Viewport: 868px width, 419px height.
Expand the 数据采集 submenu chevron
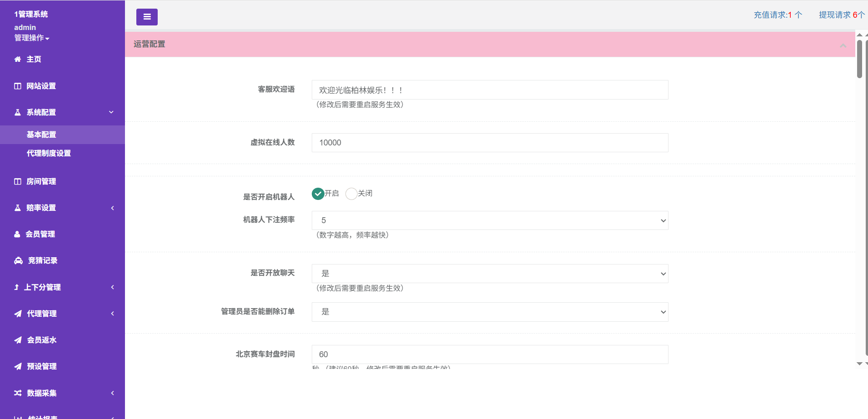pos(112,393)
